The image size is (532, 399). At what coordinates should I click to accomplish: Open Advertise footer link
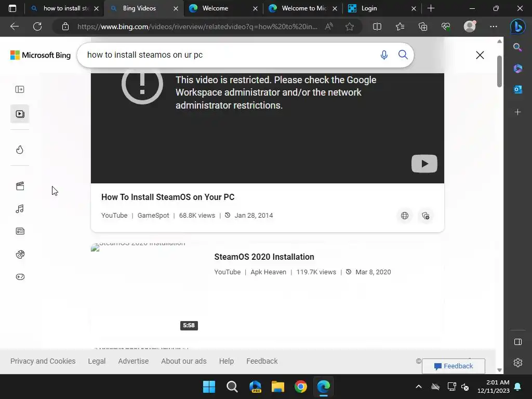(x=134, y=361)
